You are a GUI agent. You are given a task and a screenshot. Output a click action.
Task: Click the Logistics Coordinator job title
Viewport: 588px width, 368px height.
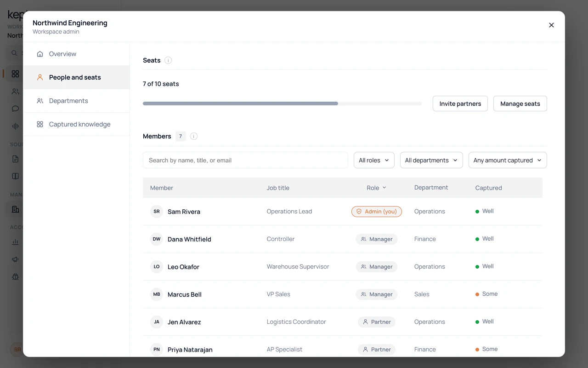pyautogui.click(x=296, y=322)
